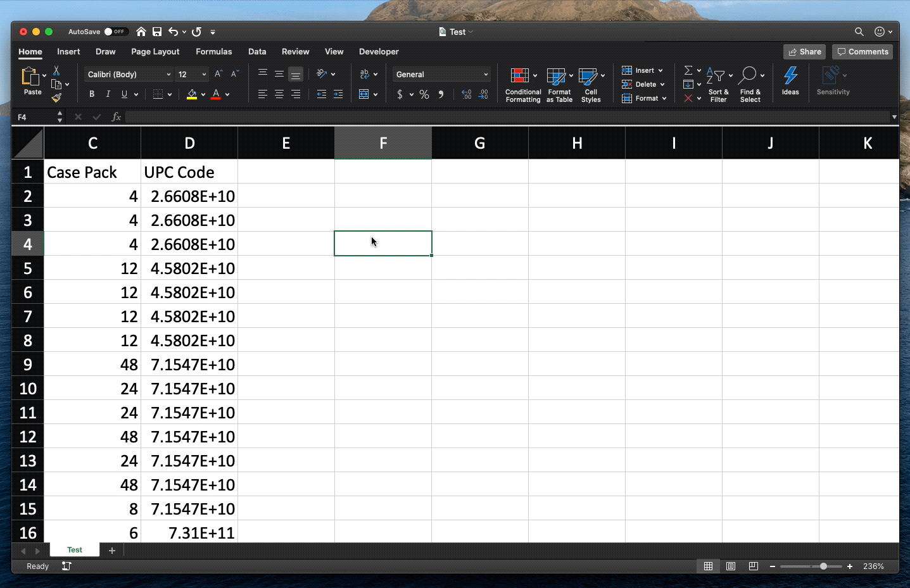Toggle Bold formatting
Image resolution: width=910 pixels, height=588 pixels.
coord(92,94)
